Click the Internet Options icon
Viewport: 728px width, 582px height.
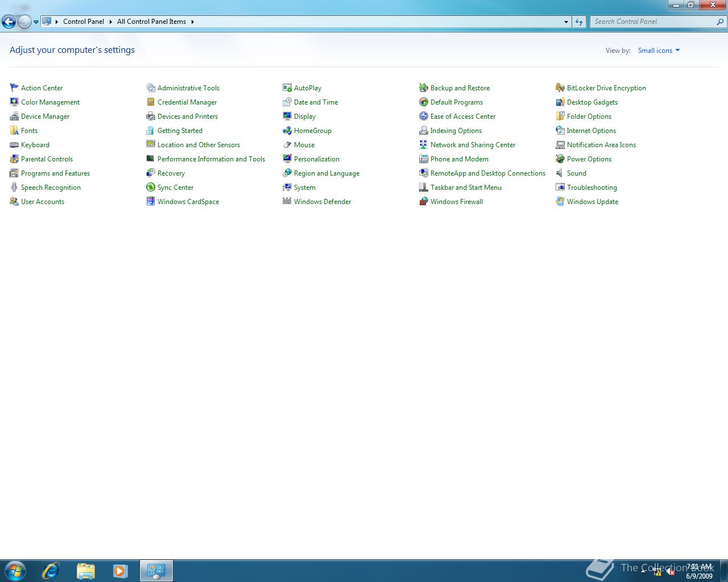[560, 130]
